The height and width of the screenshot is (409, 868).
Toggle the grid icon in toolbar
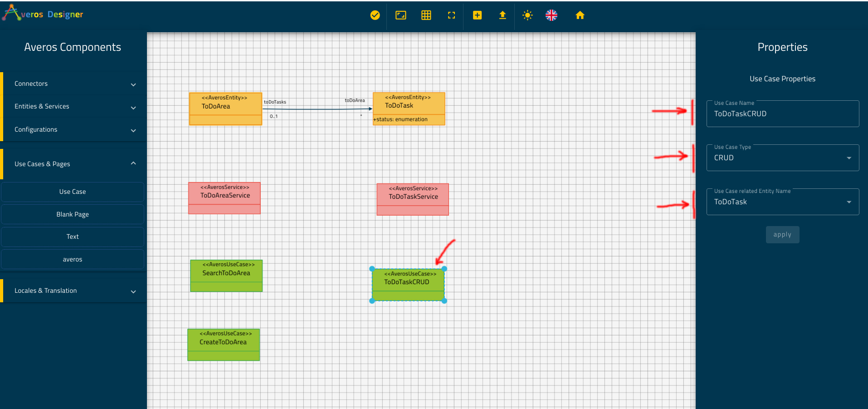(426, 15)
